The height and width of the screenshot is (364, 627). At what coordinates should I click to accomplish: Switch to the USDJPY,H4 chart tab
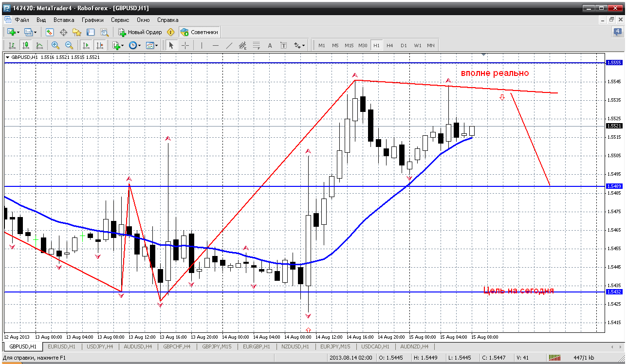99,346
